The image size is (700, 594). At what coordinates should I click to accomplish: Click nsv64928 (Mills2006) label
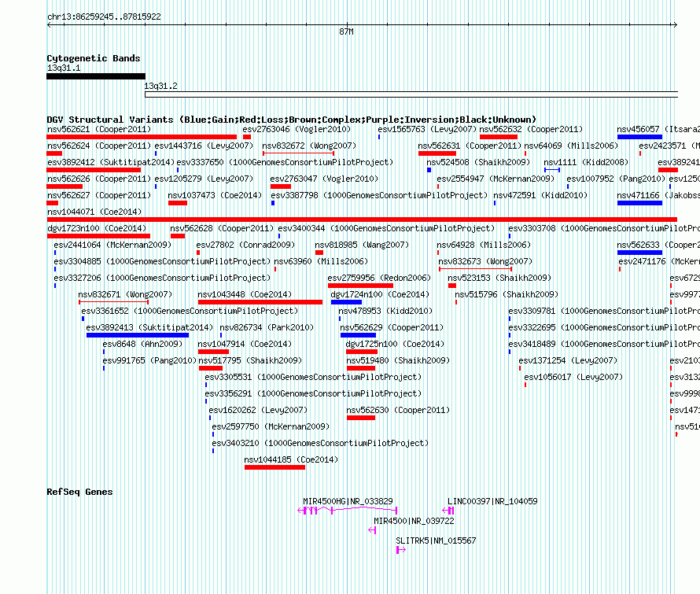(484, 245)
